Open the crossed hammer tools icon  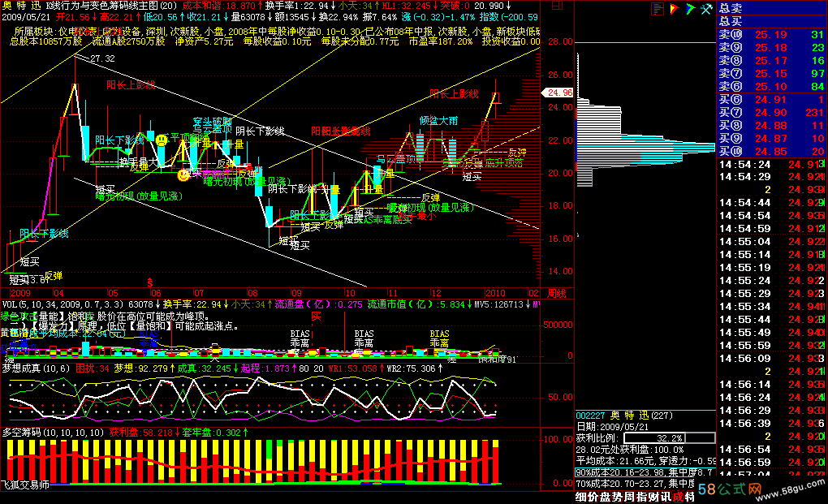706,9
